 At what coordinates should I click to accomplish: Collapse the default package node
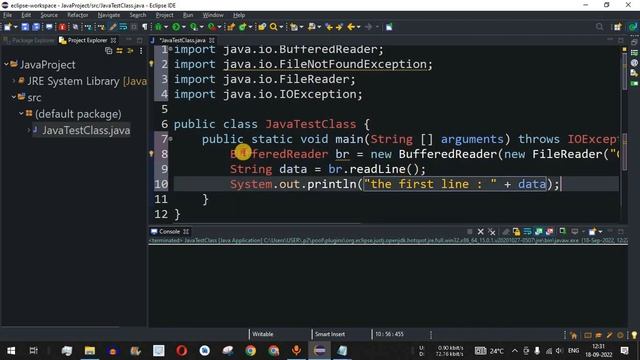coord(21,113)
